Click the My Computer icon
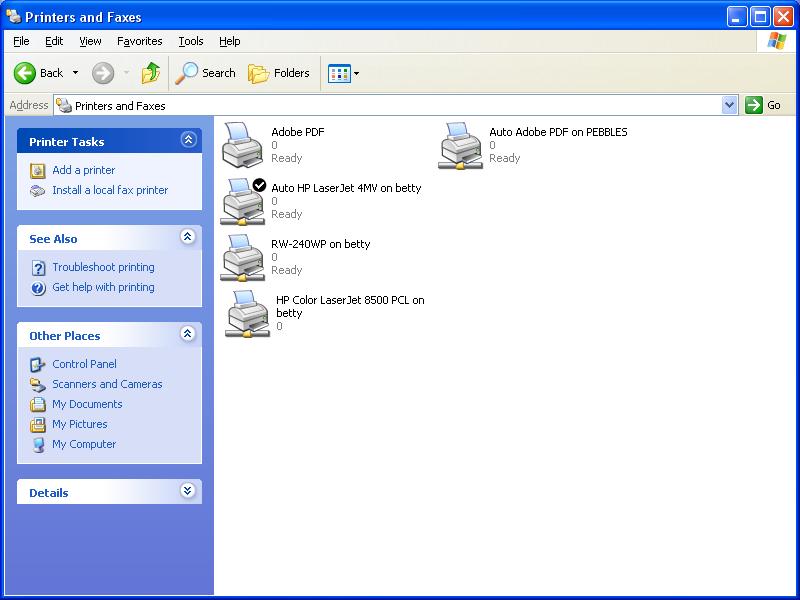The image size is (800, 600). tap(38, 445)
